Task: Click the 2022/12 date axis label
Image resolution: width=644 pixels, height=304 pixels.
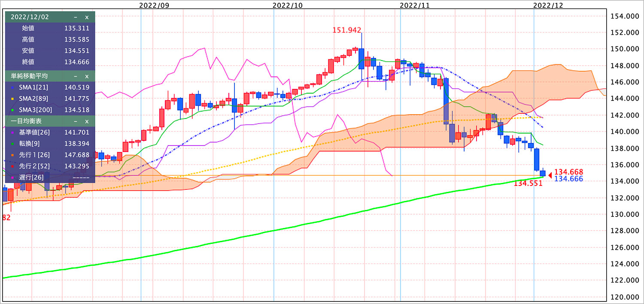Action: [x=547, y=6]
